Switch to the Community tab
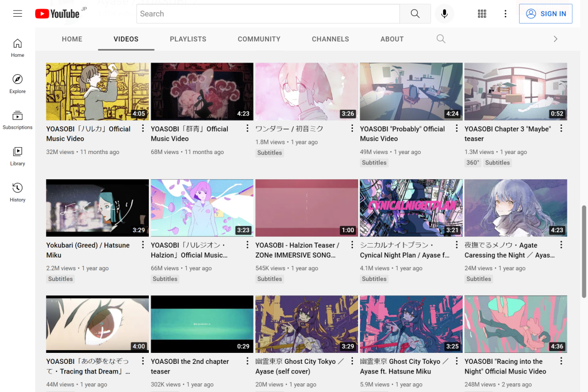 click(x=259, y=39)
